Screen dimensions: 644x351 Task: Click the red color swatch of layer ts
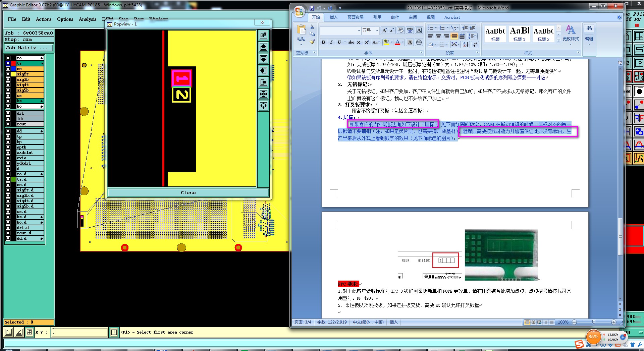[x=13, y=63]
